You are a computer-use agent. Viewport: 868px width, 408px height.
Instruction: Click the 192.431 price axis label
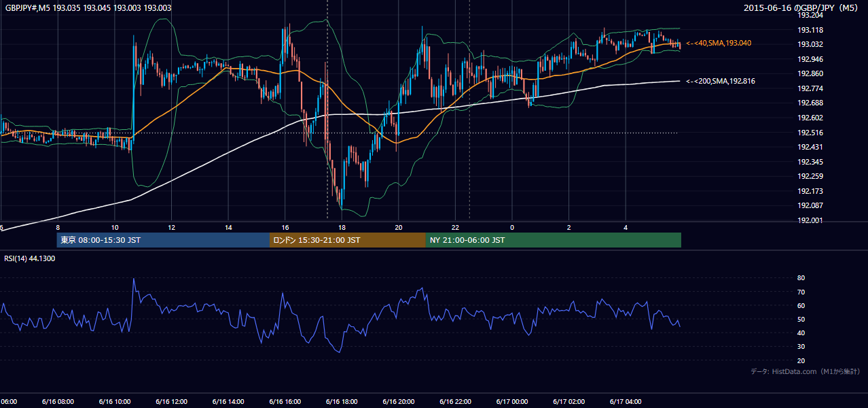[810, 147]
